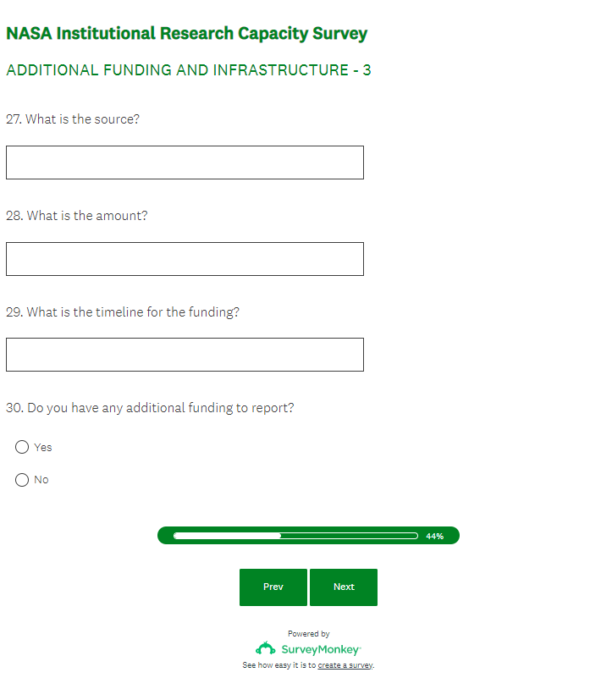
Task: Click the "What is the amount?" question
Action: [x=77, y=216]
